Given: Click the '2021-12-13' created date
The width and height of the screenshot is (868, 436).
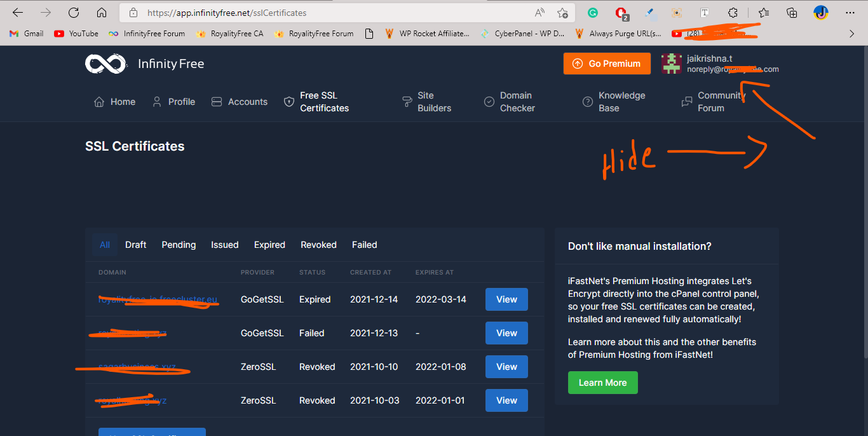Looking at the screenshot, I should point(374,333).
